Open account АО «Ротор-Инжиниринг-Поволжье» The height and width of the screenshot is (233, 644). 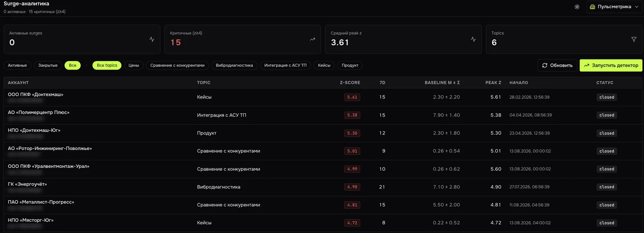coord(50,148)
